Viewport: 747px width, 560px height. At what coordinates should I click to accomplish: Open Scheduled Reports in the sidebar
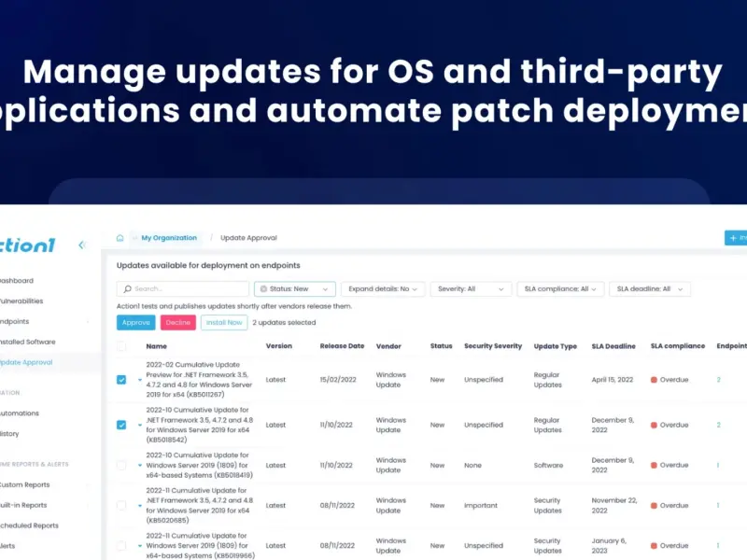click(29, 525)
